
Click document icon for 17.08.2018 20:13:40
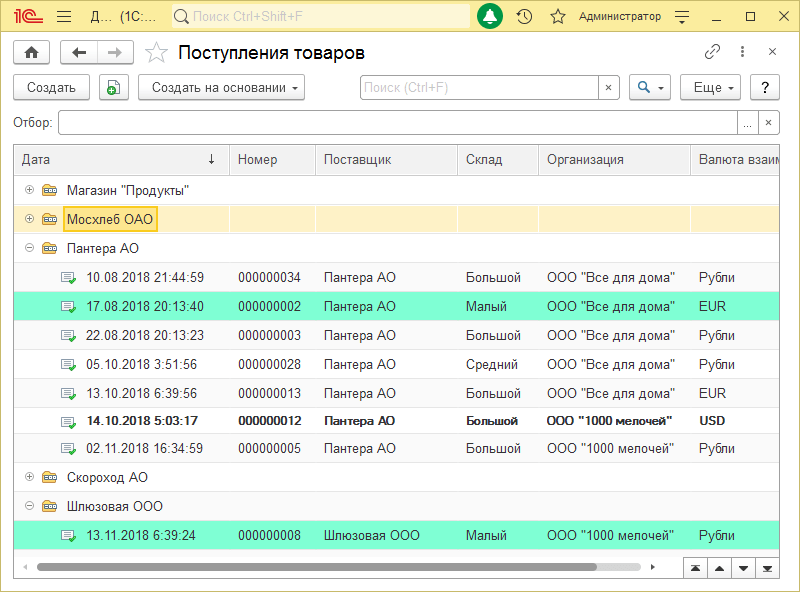click(x=68, y=307)
